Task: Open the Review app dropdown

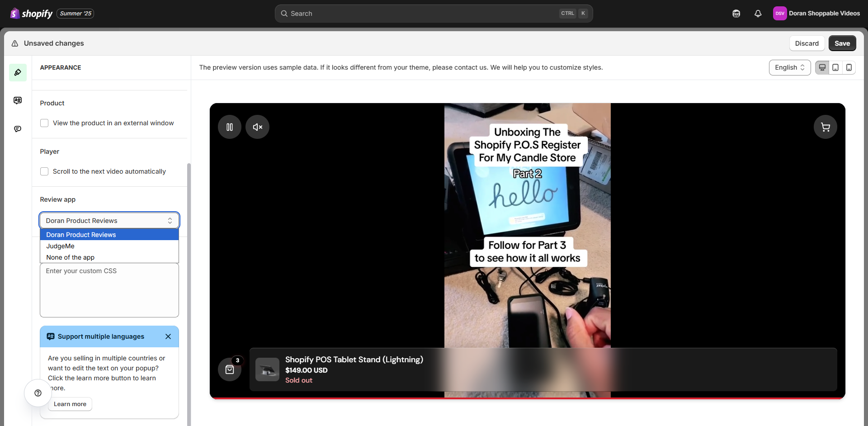Action: (x=109, y=221)
